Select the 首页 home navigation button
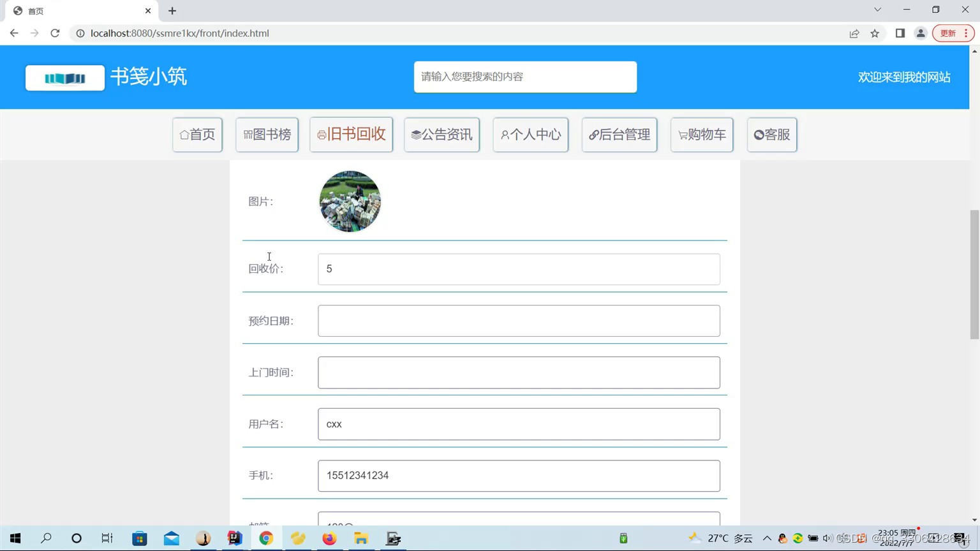This screenshot has width=980, height=551. (197, 135)
